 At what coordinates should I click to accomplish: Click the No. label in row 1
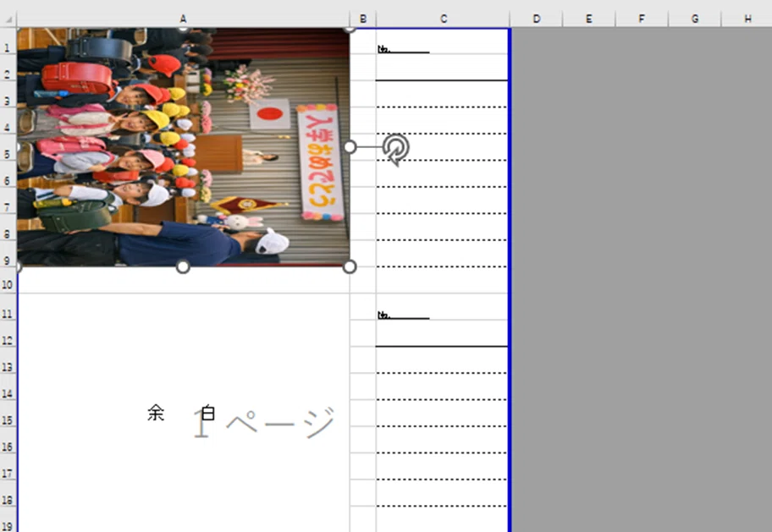(384, 49)
